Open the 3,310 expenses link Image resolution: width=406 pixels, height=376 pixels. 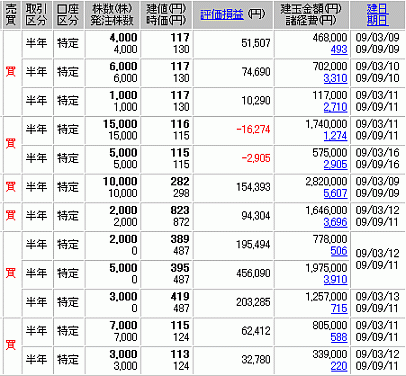click(335, 78)
